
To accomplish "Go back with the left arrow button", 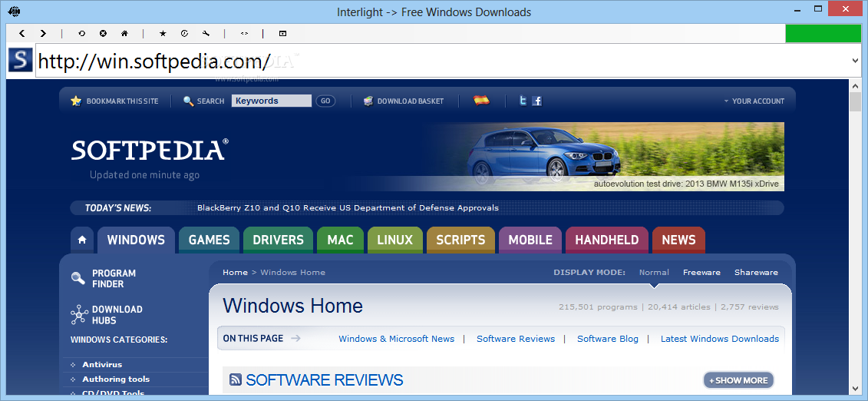I will click(x=21, y=33).
